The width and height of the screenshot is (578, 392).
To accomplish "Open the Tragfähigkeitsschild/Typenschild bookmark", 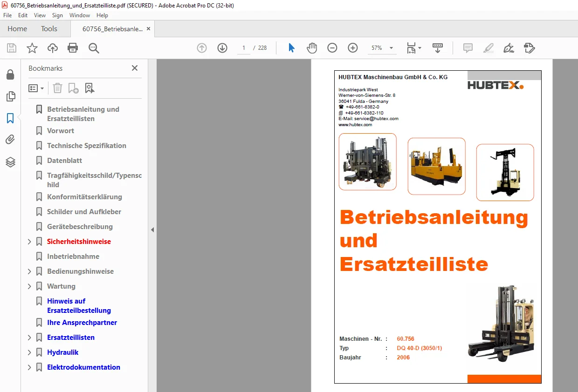I will tap(94, 180).
